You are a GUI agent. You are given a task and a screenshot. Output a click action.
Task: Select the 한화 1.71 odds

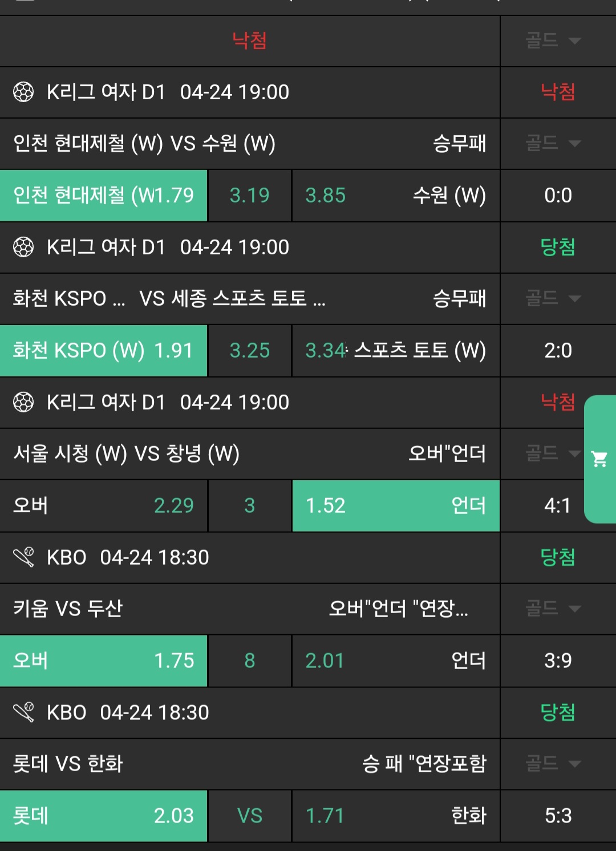tap(395, 816)
